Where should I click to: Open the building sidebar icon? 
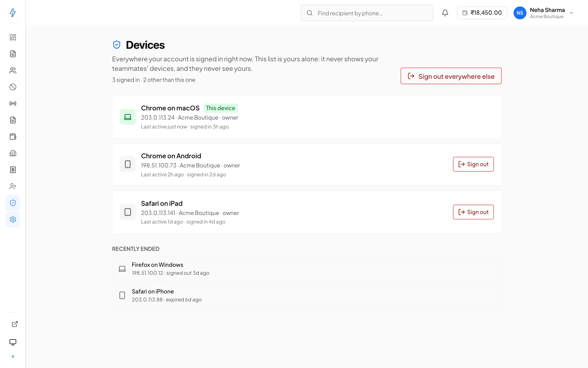[x=13, y=153]
